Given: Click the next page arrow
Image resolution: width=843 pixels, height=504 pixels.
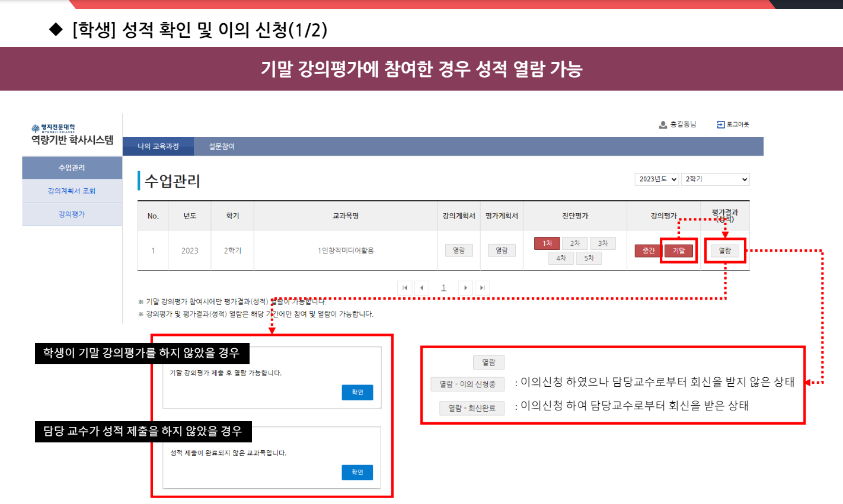Looking at the screenshot, I should (x=465, y=287).
